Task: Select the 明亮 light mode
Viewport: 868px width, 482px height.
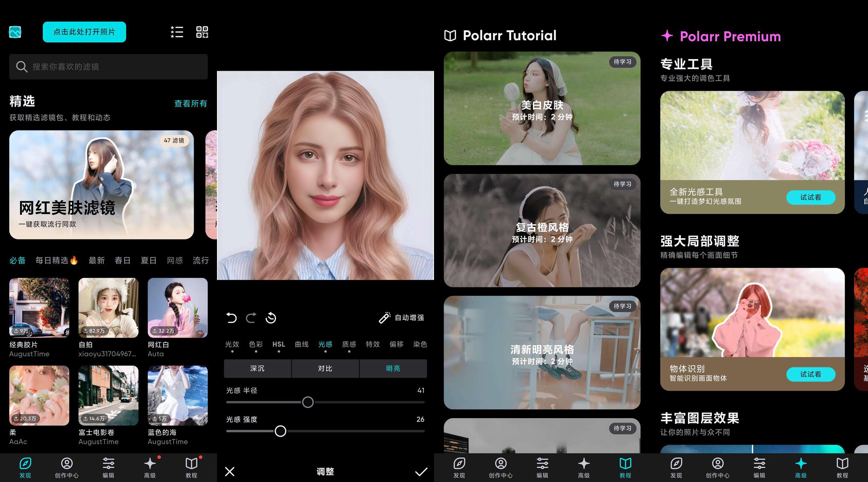Action: point(393,368)
